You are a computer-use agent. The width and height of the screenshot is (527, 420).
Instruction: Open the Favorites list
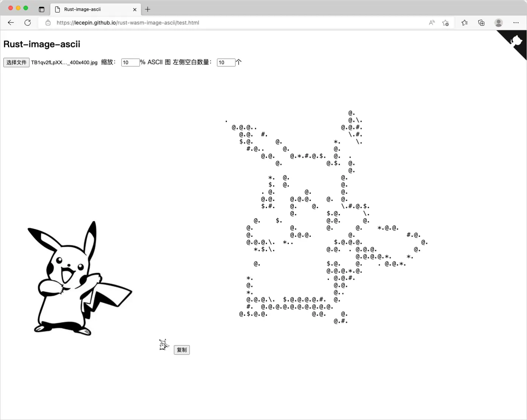[465, 23]
